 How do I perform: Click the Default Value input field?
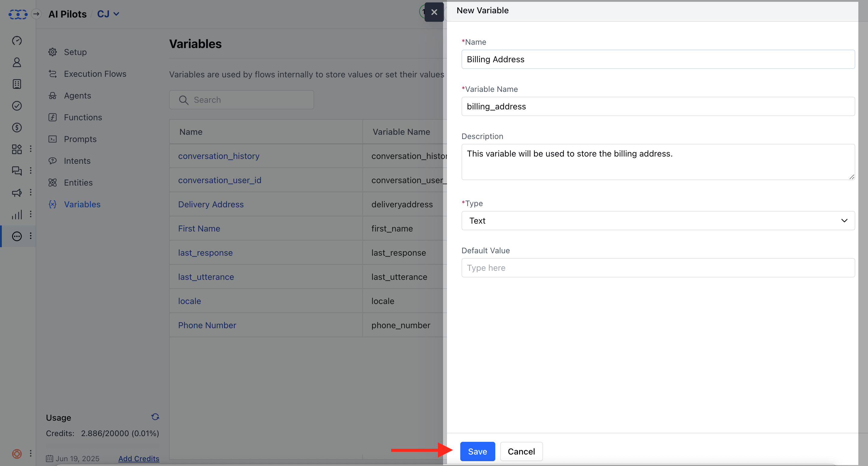coord(658,268)
